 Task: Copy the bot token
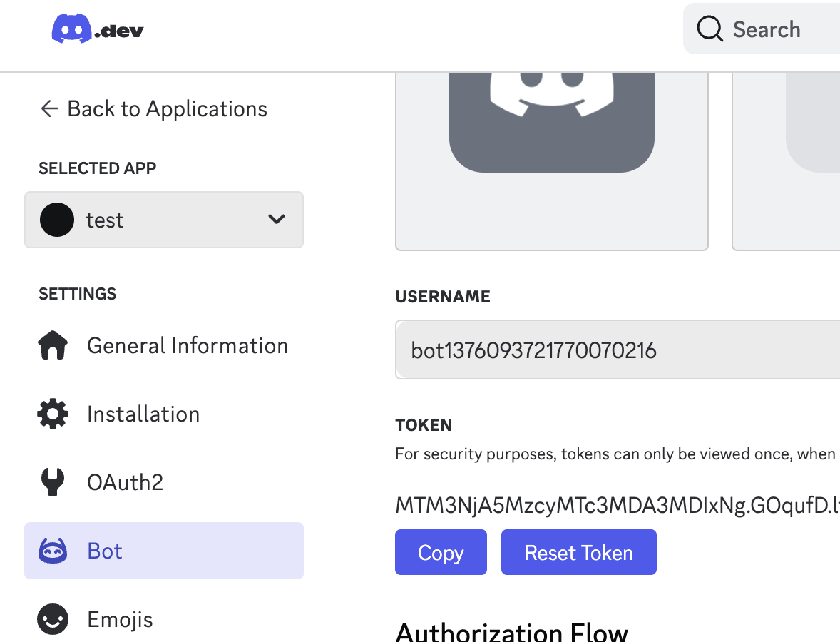coord(441,553)
